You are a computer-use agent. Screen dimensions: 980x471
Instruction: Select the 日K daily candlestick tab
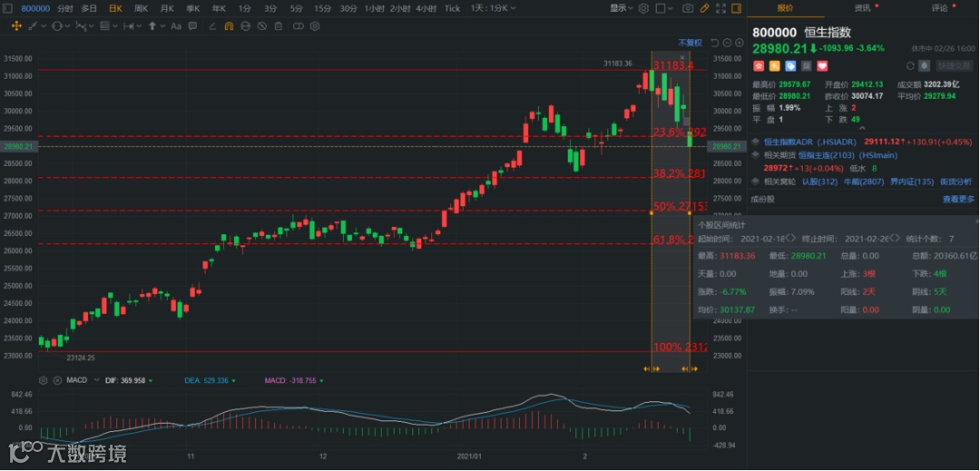click(x=115, y=8)
